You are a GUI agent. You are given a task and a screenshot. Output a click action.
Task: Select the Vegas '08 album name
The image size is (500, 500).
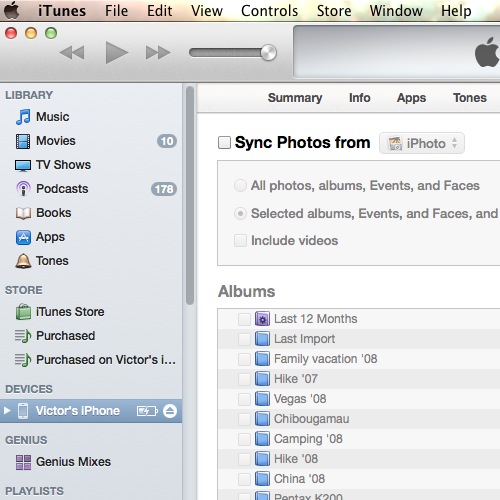click(x=300, y=399)
